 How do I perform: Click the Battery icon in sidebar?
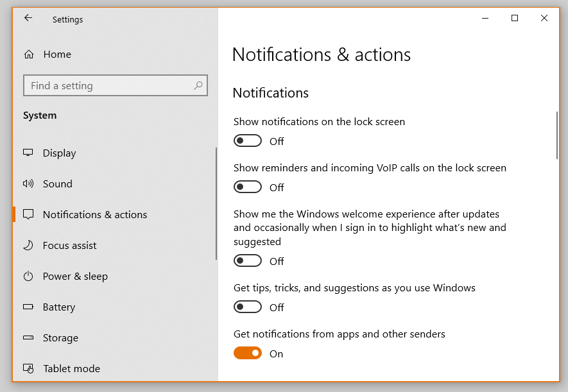coord(28,307)
